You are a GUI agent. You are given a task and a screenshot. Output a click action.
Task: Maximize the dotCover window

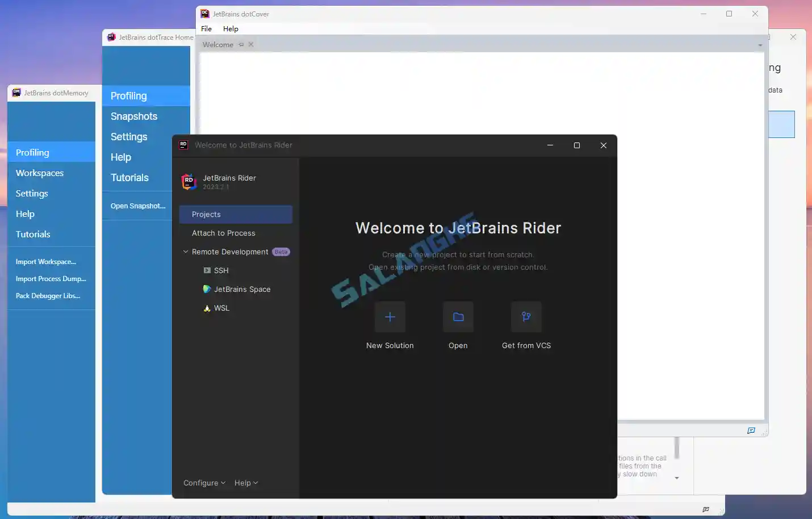tap(729, 14)
